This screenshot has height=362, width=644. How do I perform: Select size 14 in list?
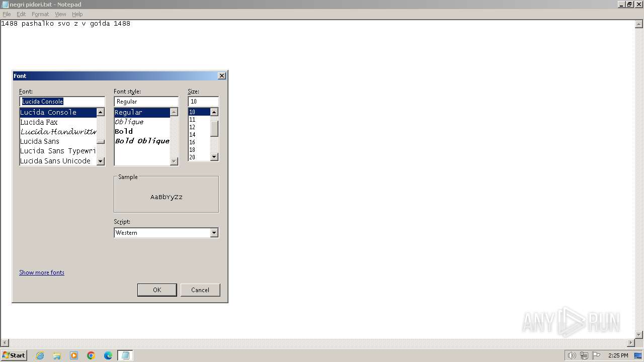click(x=199, y=135)
